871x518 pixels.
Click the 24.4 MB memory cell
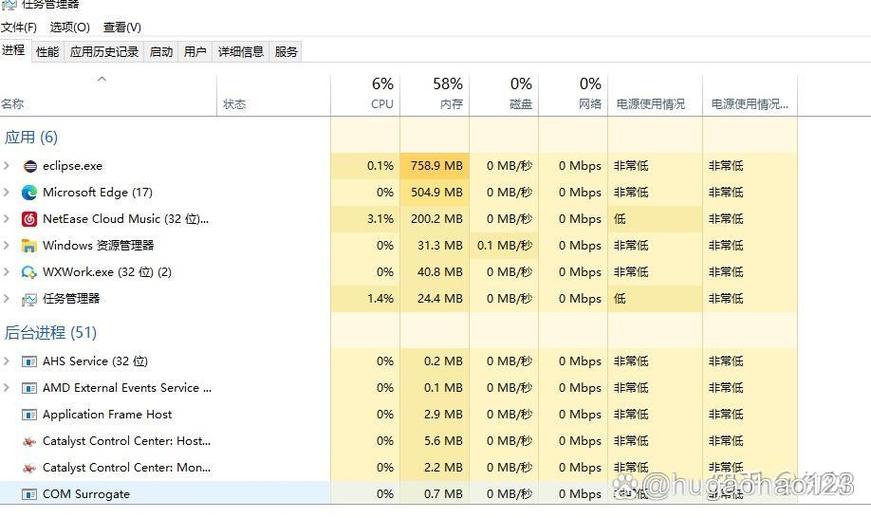pos(435,299)
